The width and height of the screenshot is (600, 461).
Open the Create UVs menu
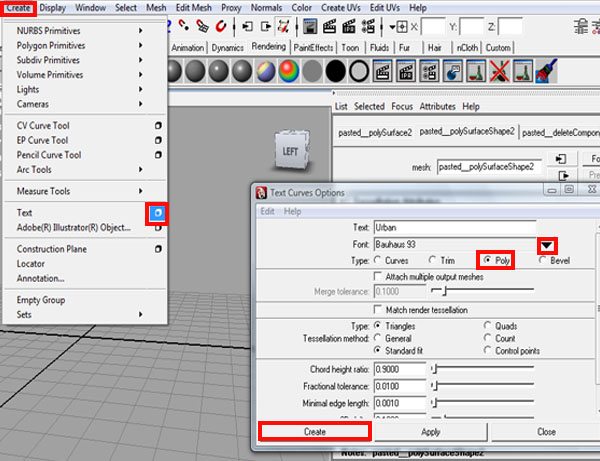tap(341, 8)
